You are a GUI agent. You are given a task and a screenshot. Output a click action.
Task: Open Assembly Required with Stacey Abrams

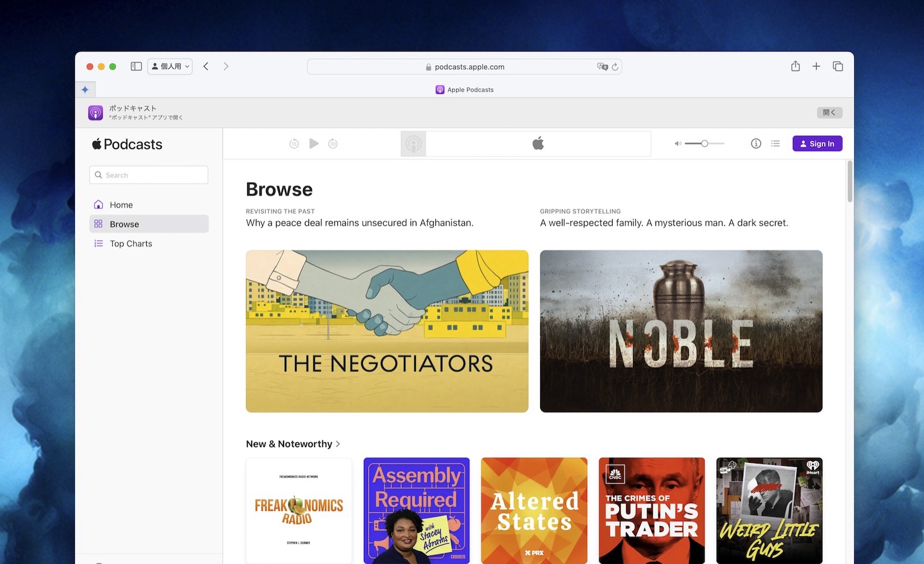pos(416,511)
